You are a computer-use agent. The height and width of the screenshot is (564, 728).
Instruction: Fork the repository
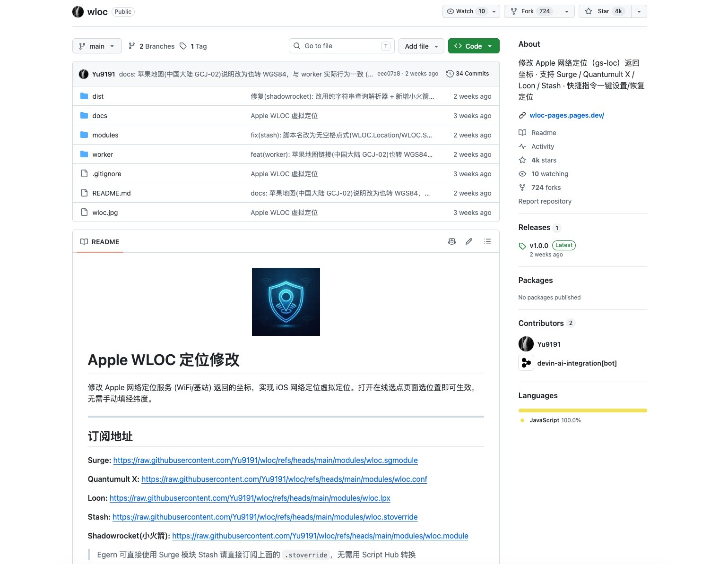coord(532,11)
